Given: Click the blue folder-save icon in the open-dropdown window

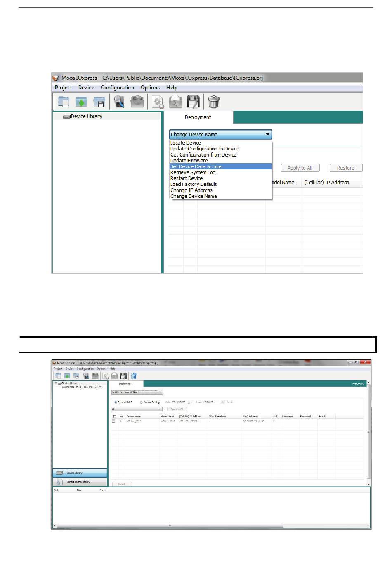Looking at the screenshot, I should pos(99,101).
